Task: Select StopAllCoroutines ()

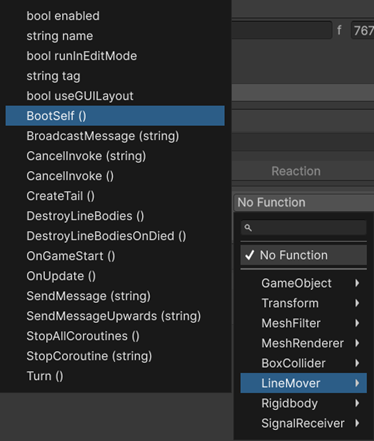Action: tap(115, 336)
